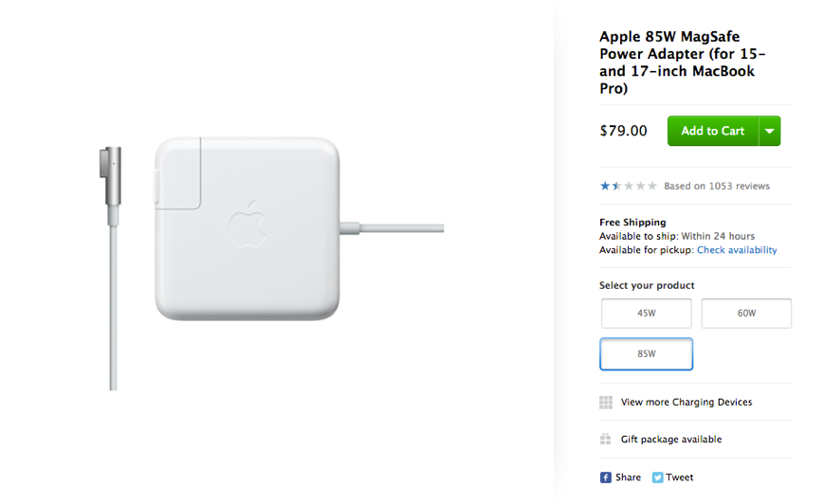The width and height of the screenshot is (824, 504).
Task: Expand the Add to Cart dropdown arrow
Action: [770, 131]
